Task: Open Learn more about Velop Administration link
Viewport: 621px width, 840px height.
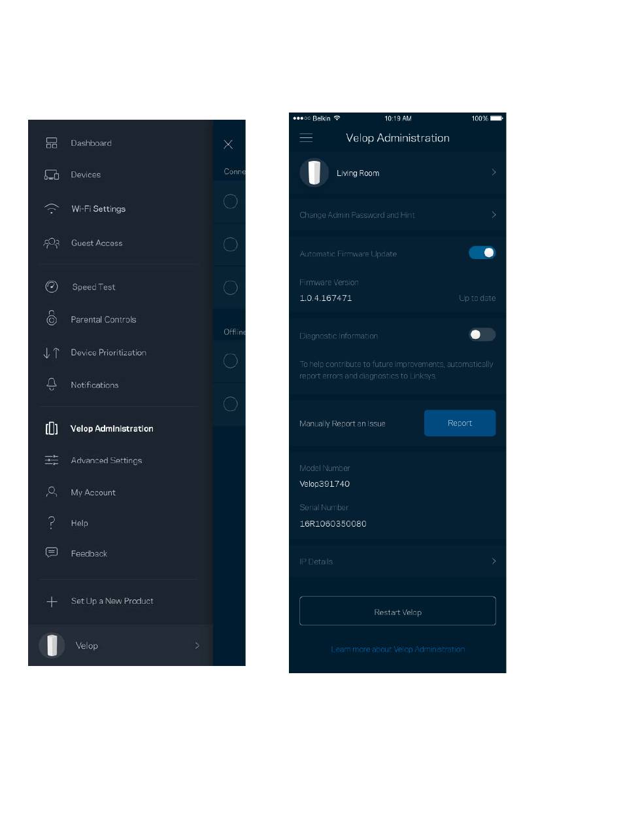Action: pos(398,650)
